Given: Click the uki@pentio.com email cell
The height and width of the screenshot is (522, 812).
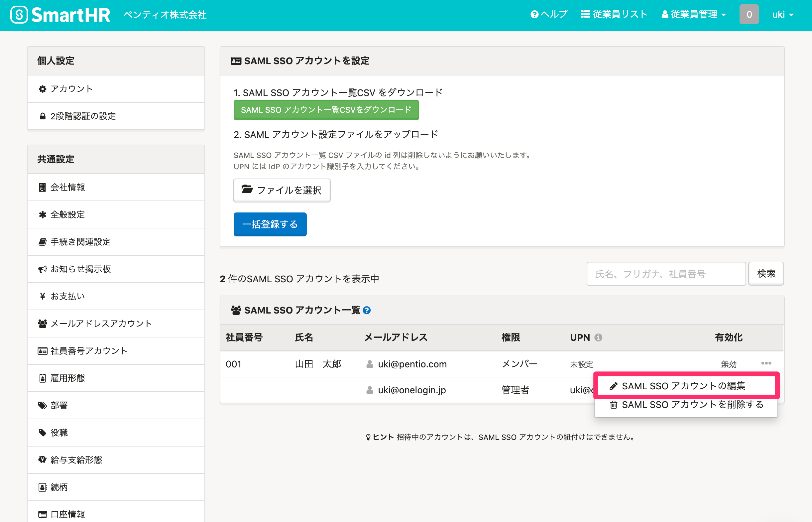Looking at the screenshot, I should tap(412, 364).
